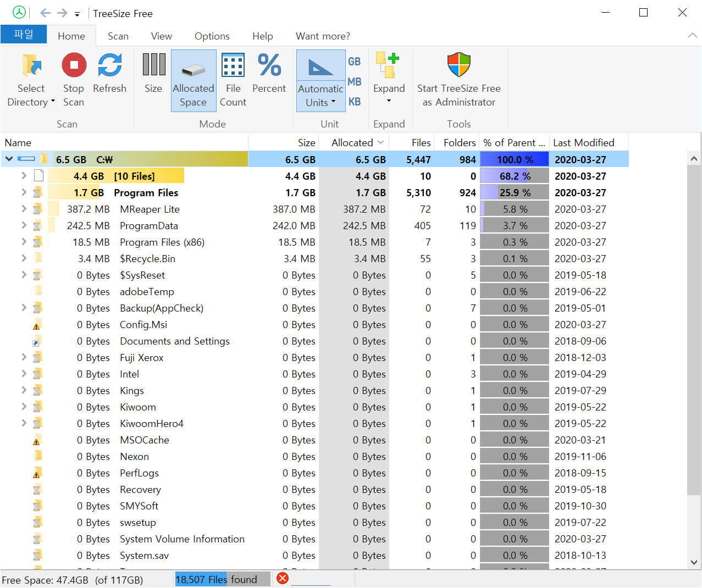Sort by the Size column header
Screen dimensions: 702x588
click(x=283, y=142)
